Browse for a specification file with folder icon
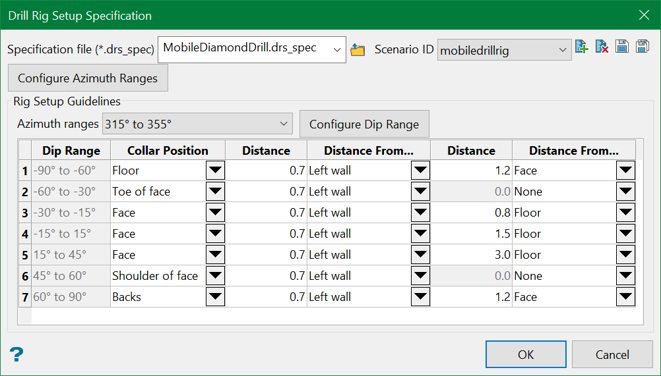Screen dimensions: 661x376 (x=357, y=50)
